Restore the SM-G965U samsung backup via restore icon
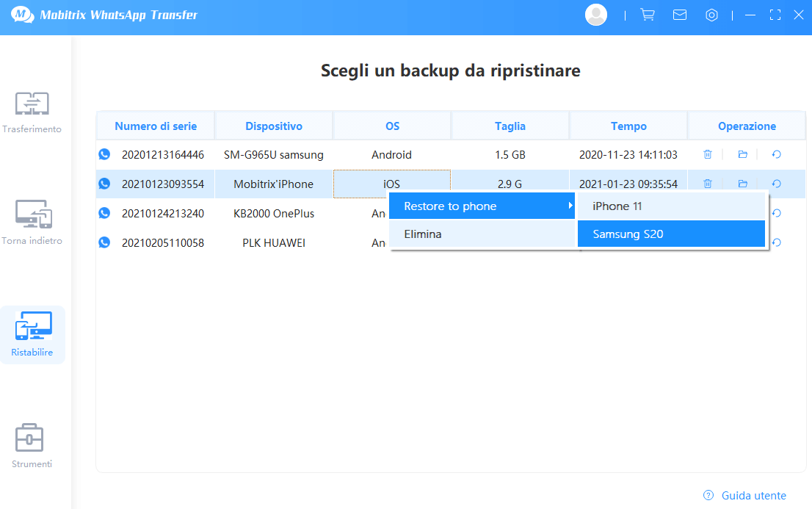Viewport: 812px width, 509px height. tap(776, 154)
